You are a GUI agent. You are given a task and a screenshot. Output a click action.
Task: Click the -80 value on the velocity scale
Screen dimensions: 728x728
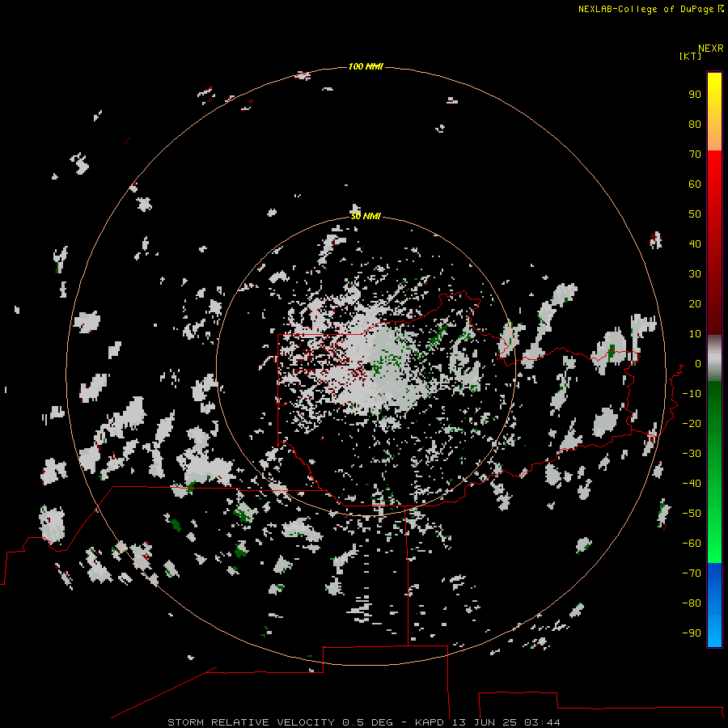tap(692, 603)
